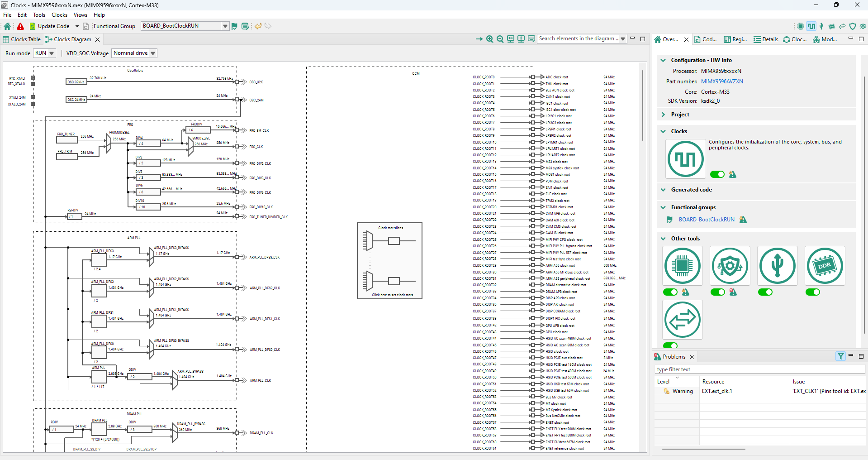The width and height of the screenshot is (868, 460).
Task: Toggle the USB tool enable switch
Action: [x=765, y=292]
